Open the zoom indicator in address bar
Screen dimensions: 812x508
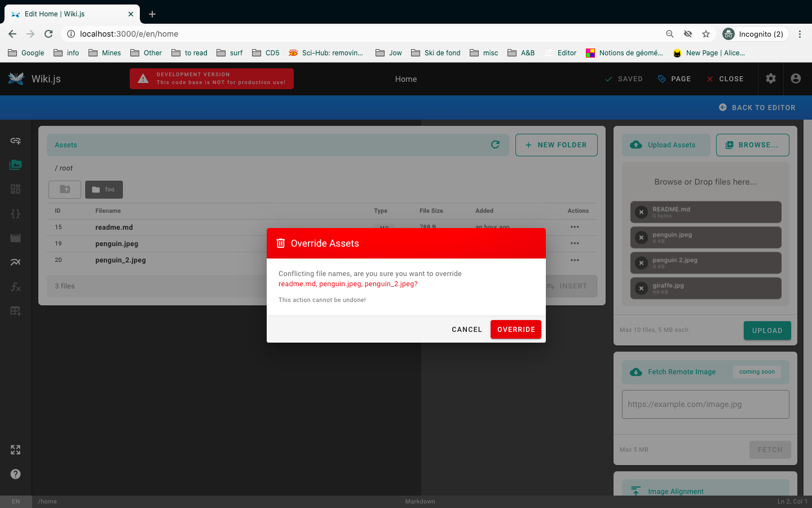tap(670, 34)
